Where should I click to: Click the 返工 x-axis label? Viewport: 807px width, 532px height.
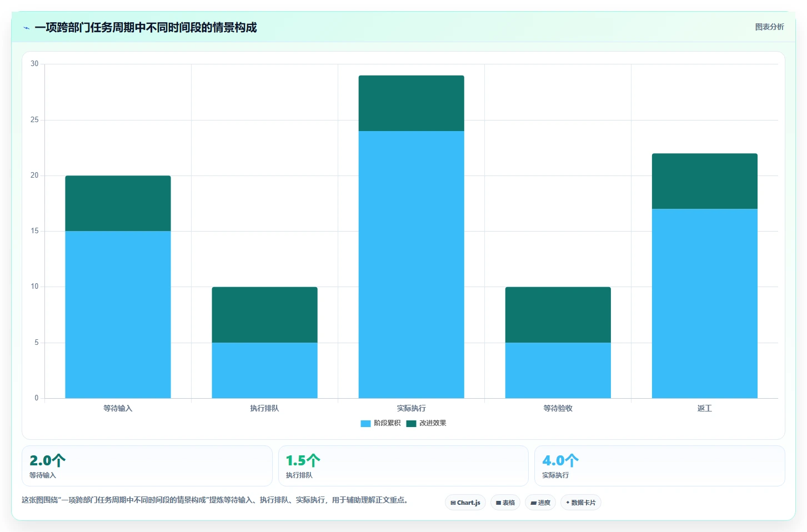(x=704, y=408)
